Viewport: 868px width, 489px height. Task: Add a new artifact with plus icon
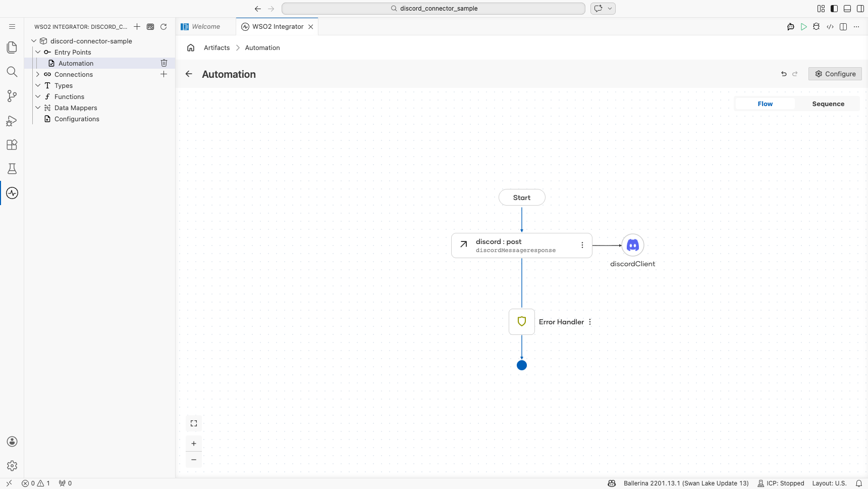[x=137, y=27]
